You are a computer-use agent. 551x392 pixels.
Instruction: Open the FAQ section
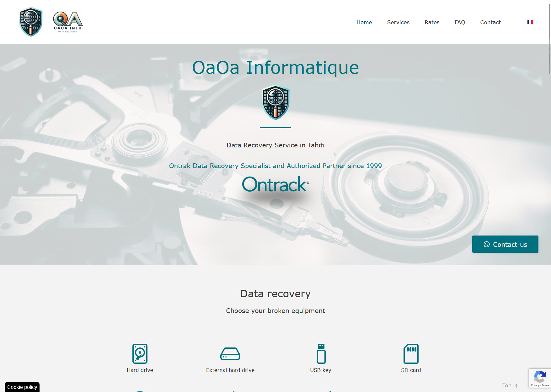(460, 22)
